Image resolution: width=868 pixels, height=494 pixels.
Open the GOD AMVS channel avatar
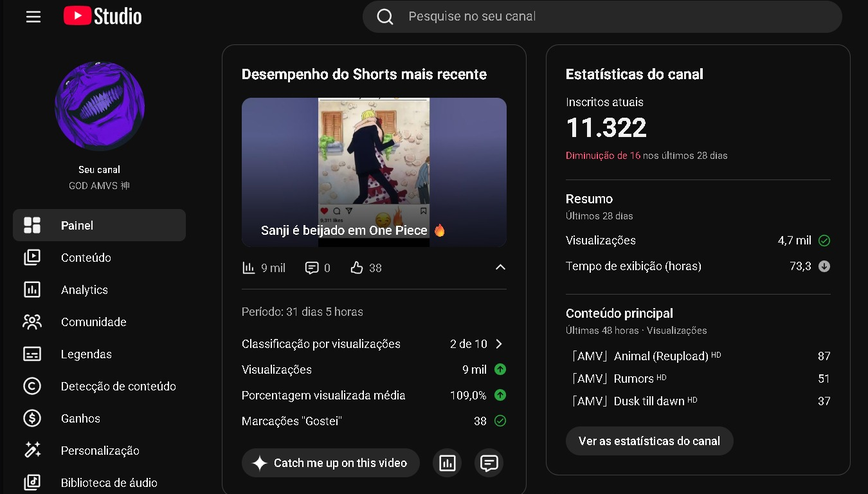click(x=100, y=106)
